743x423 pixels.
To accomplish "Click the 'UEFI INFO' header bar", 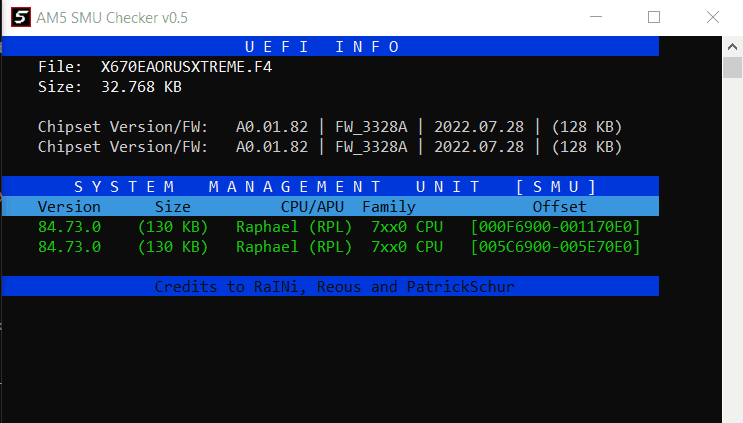I will pyautogui.click(x=330, y=46).
